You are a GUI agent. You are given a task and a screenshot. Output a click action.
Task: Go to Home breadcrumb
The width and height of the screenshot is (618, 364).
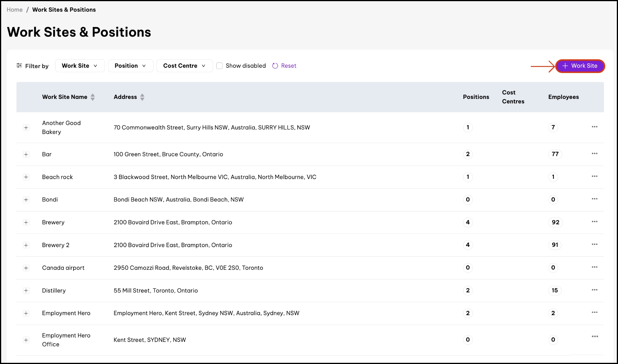coord(15,10)
